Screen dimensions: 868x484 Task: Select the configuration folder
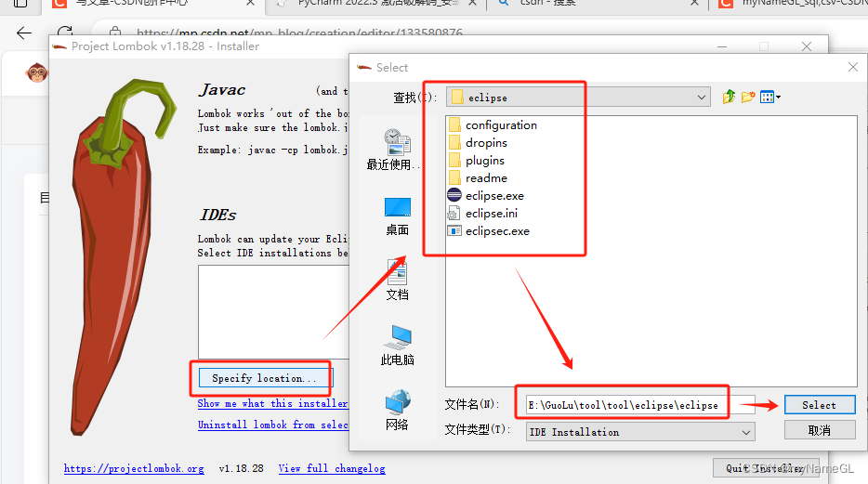coord(493,125)
